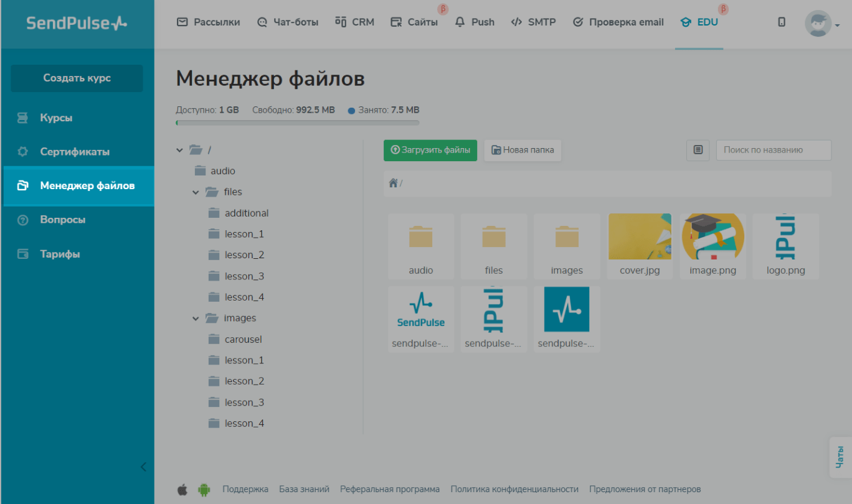Click the audio folder icon in tree

coord(200,170)
